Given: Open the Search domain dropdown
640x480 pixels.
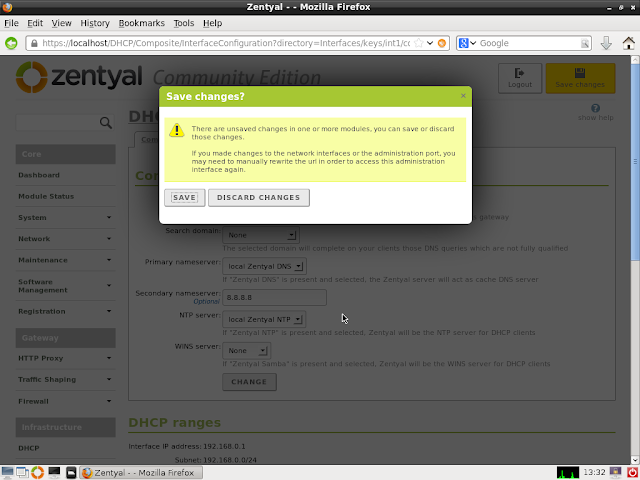Looking at the screenshot, I should click(x=261, y=235).
